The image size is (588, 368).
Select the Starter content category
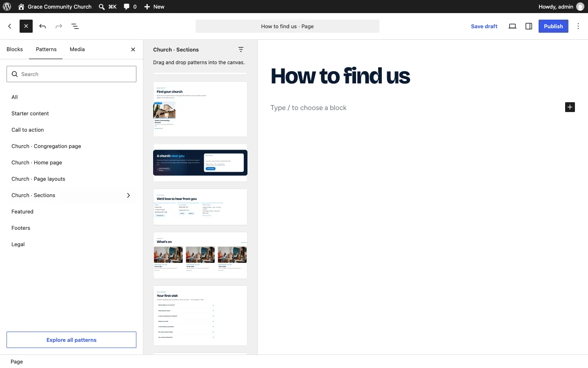tap(71, 114)
